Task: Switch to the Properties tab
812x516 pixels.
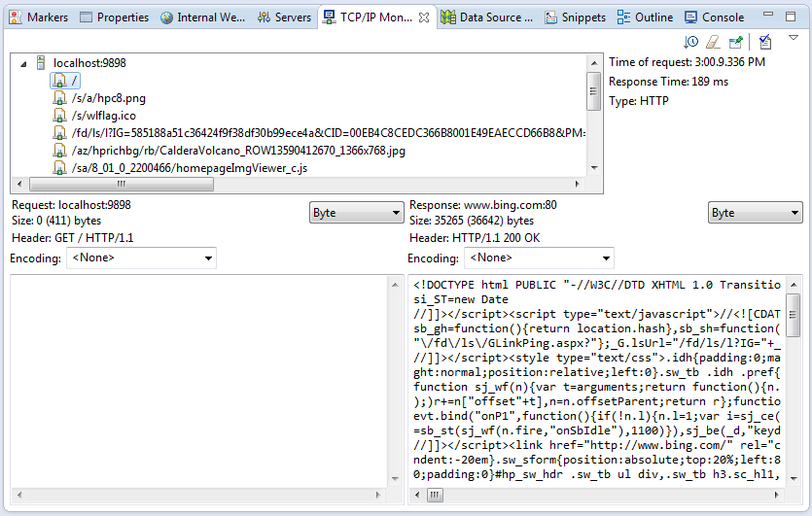Action: coord(114,17)
